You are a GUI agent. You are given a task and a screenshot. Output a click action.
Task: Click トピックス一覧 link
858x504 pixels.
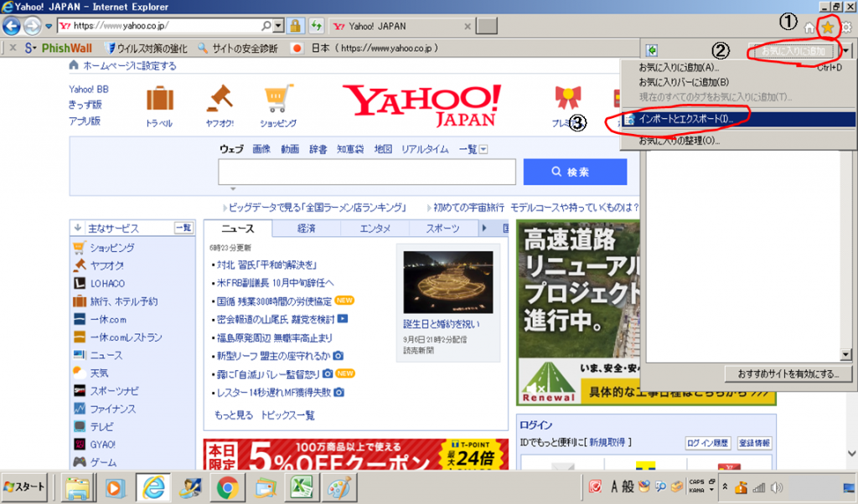coord(287,415)
